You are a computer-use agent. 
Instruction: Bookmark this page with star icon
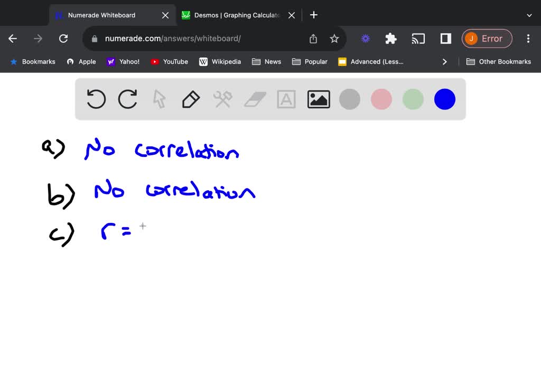tap(334, 39)
